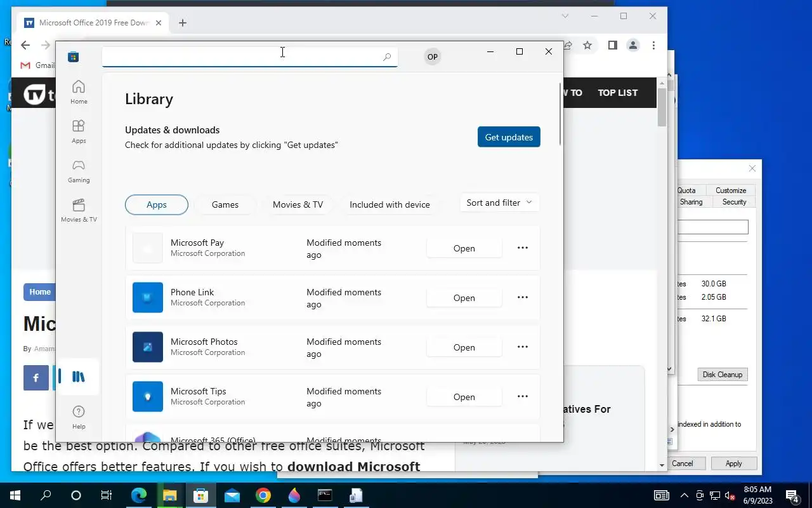Click the Microsoft Tips app icon
812x508 pixels.
click(x=148, y=397)
